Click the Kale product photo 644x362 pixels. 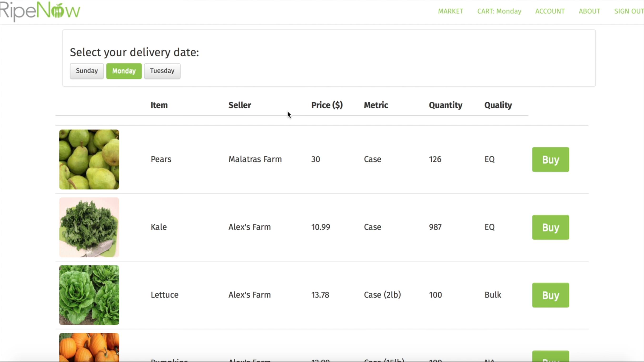(89, 227)
